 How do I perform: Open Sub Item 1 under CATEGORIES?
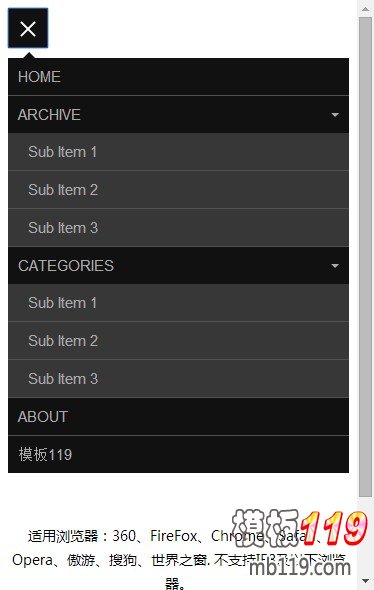click(178, 303)
